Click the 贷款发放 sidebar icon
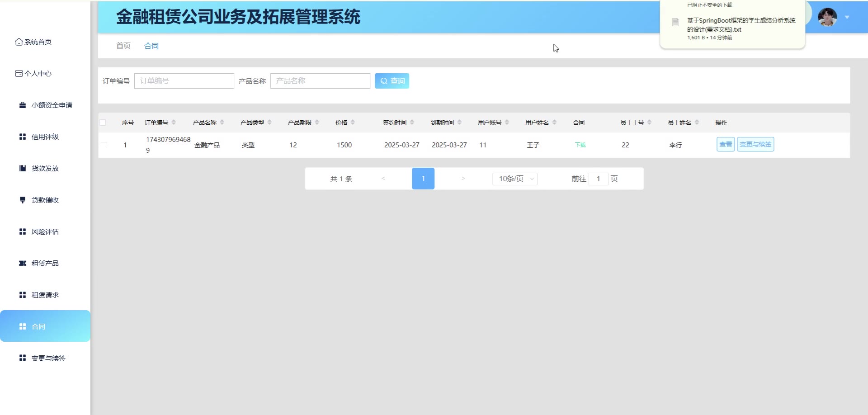 [x=23, y=168]
